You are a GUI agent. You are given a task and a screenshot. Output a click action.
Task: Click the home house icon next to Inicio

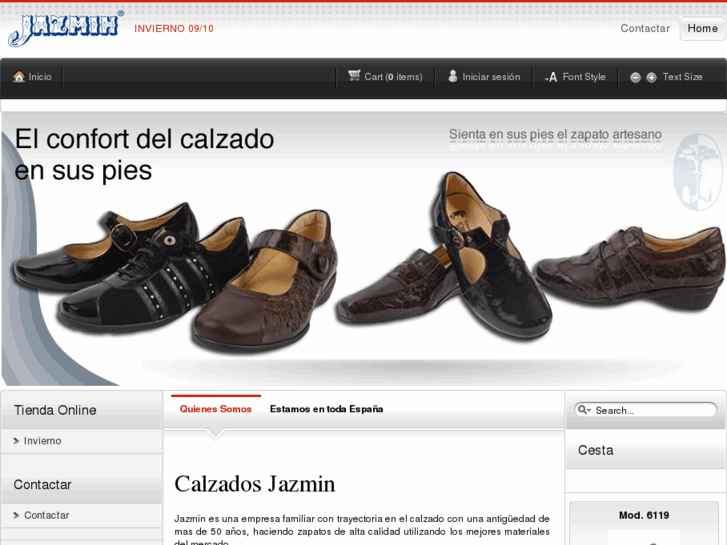(19, 77)
